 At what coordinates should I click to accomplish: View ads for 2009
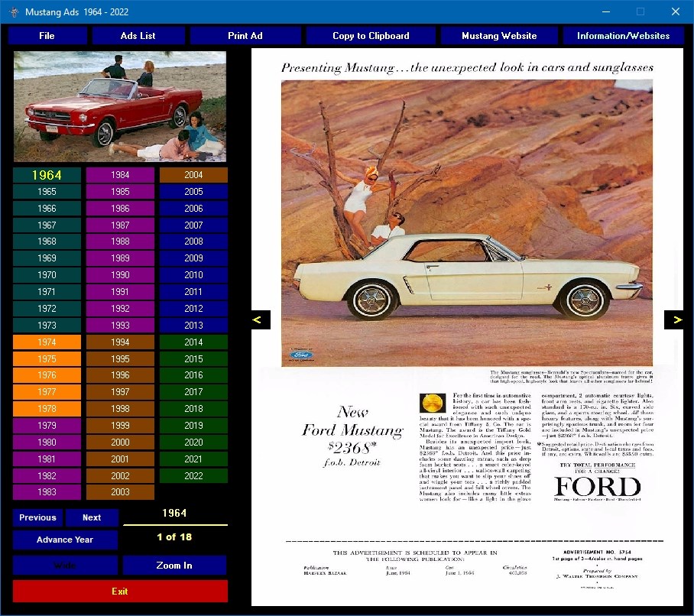pos(194,258)
